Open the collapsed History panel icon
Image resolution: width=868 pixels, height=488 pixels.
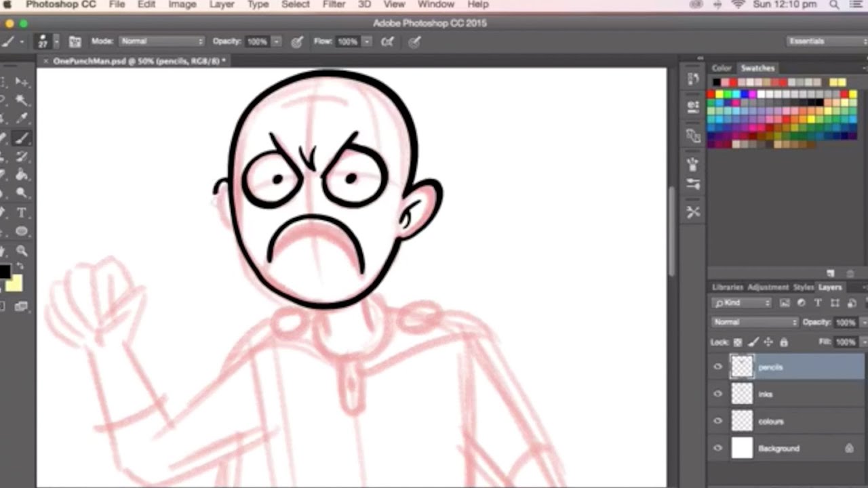coord(692,79)
